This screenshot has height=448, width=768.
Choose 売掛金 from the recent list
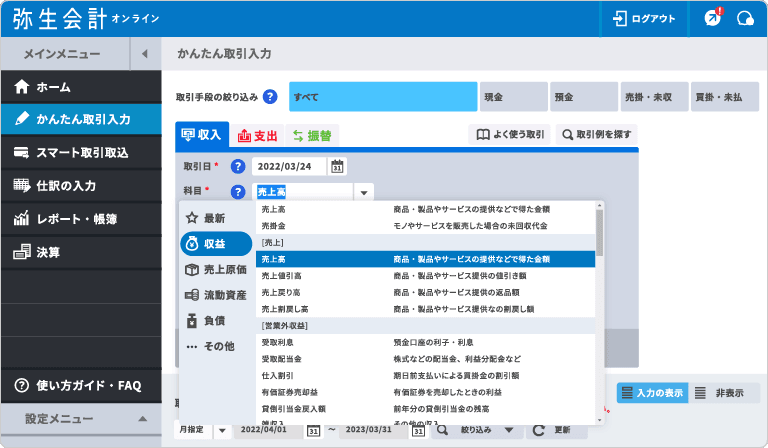click(x=425, y=226)
